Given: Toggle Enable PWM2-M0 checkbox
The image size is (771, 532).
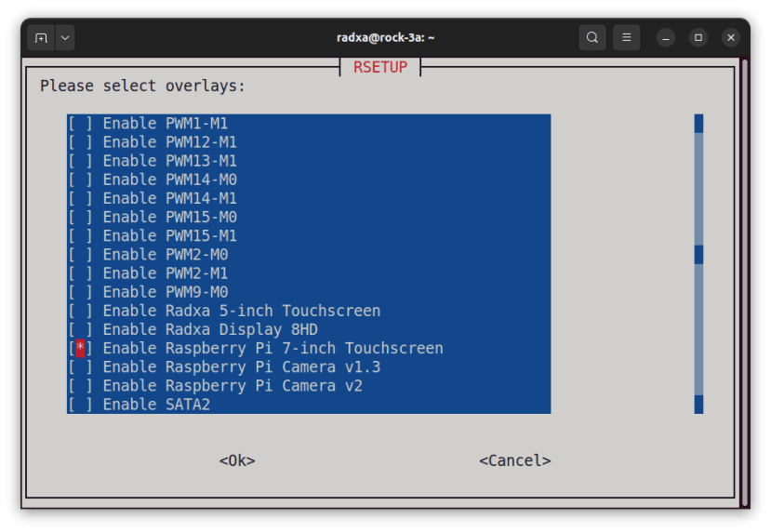Looking at the screenshot, I should click(x=80, y=254).
